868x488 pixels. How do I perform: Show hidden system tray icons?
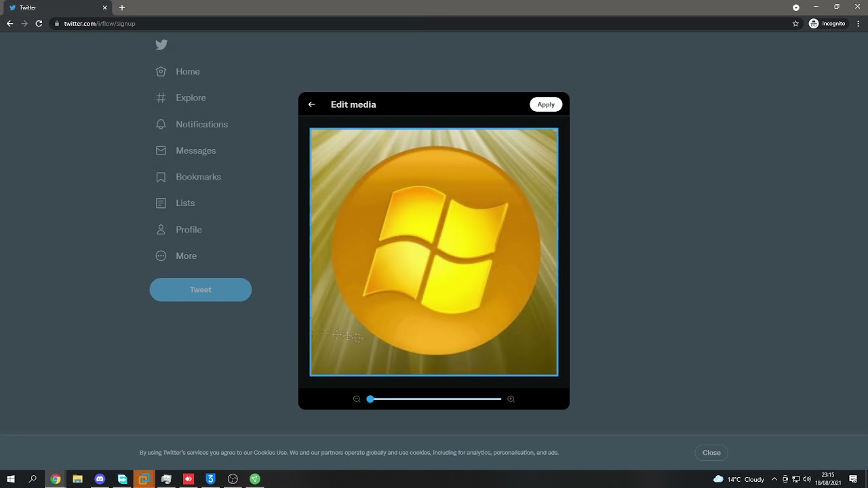pos(774,479)
